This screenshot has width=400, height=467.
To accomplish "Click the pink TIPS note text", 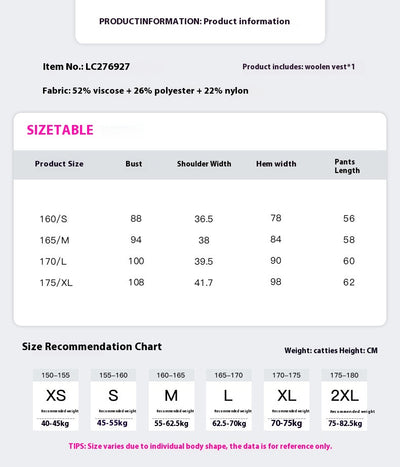I will click(x=200, y=446).
